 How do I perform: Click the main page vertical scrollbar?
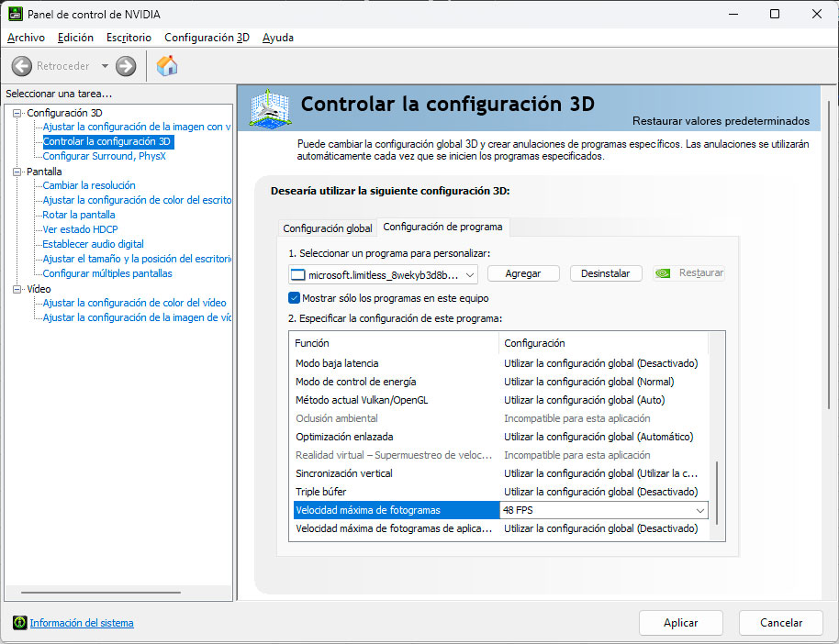coord(830,255)
